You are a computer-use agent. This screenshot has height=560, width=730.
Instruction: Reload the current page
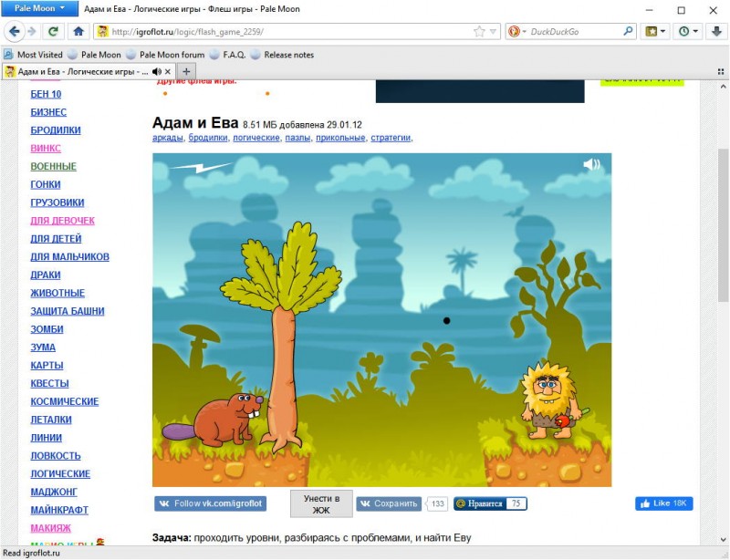[x=53, y=32]
